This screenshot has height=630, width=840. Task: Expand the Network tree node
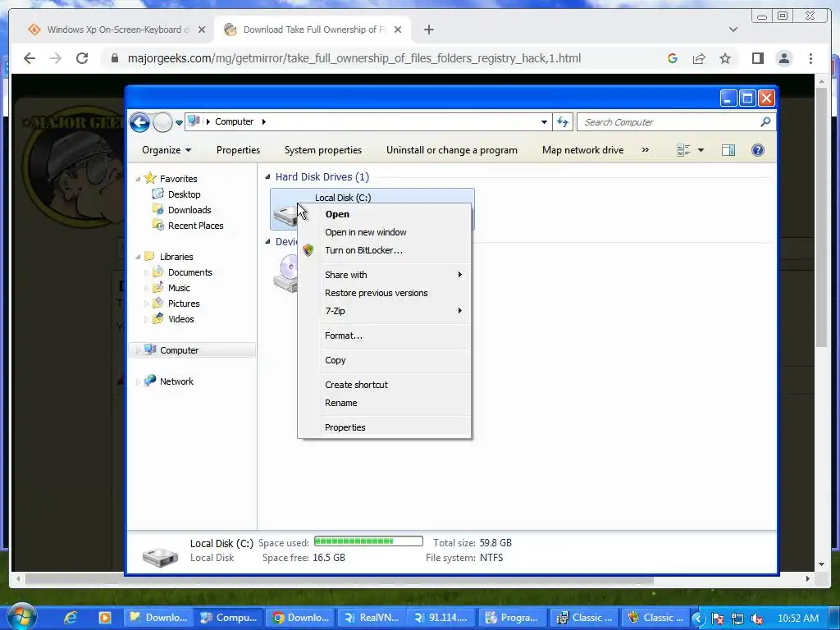pos(138,382)
